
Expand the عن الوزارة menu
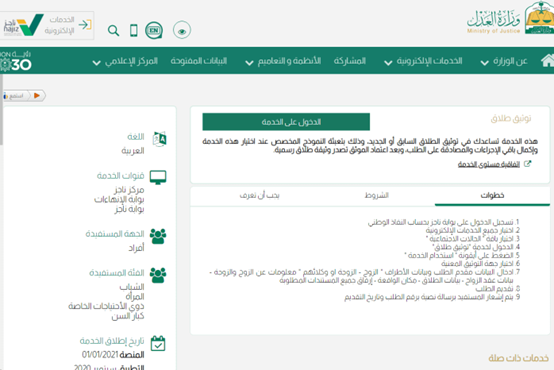[504, 61]
